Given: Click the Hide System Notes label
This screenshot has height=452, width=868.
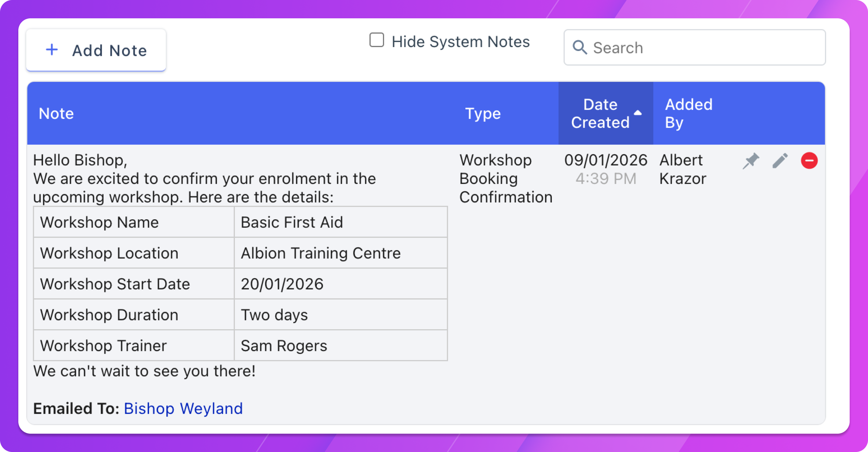Looking at the screenshot, I should pyautogui.click(x=461, y=42).
